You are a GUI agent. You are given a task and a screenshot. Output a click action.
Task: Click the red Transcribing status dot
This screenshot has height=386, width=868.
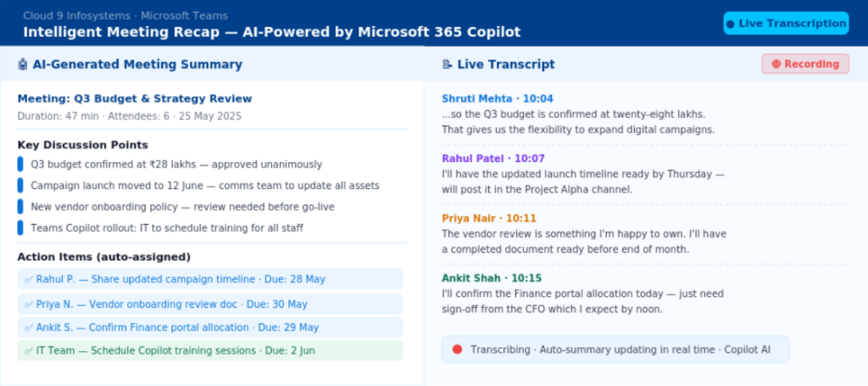pyautogui.click(x=457, y=350)
